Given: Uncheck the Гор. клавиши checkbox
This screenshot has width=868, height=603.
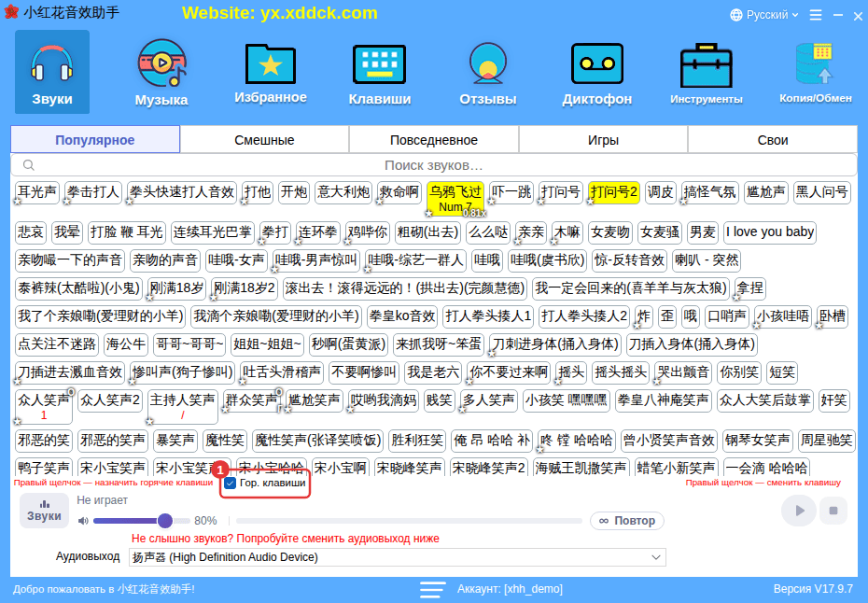Looking at the screenshot, I should pos(230,483).
